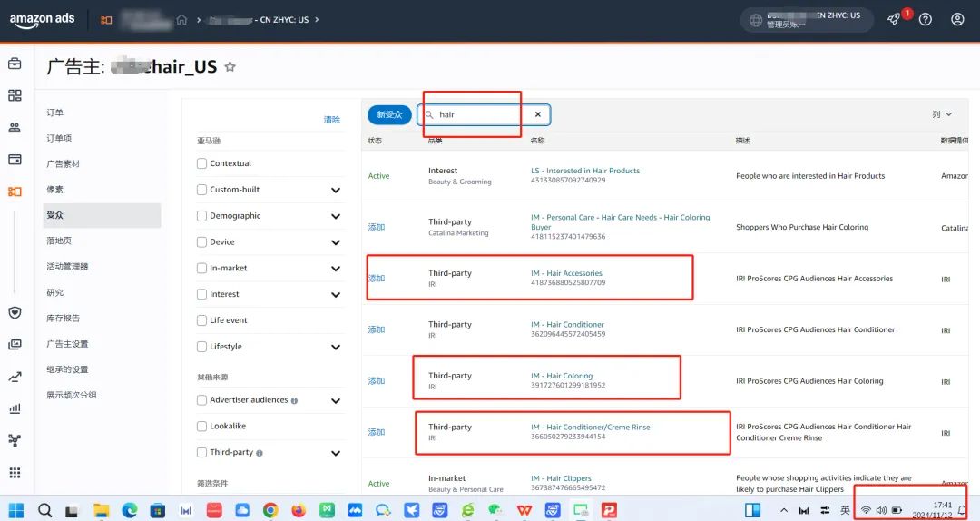Open LS - Interested in Hair Products link
Screen dimensions: 980x521
point(585,171)
